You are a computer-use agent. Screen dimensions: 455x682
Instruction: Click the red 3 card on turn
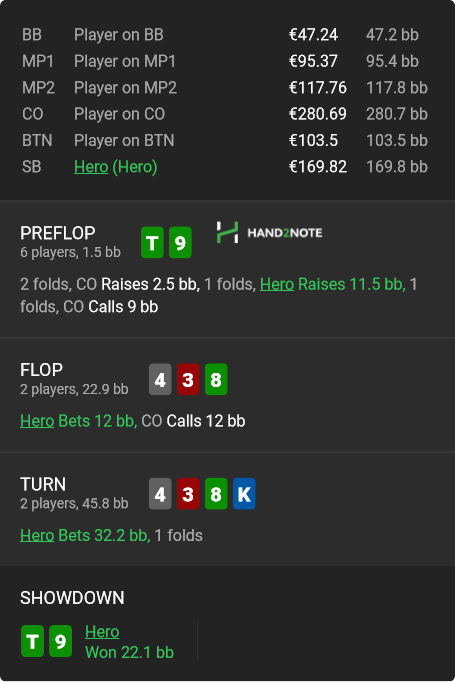(188, 494)
